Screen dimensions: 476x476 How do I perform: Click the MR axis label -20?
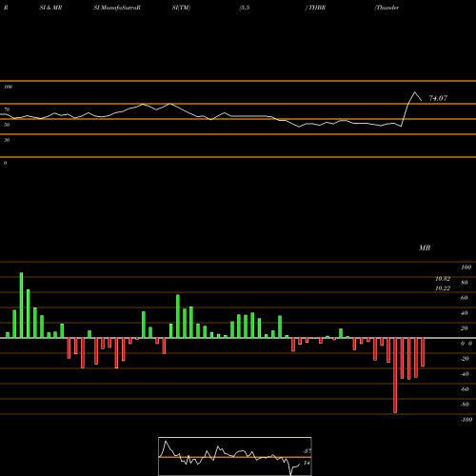pos(465,359)
